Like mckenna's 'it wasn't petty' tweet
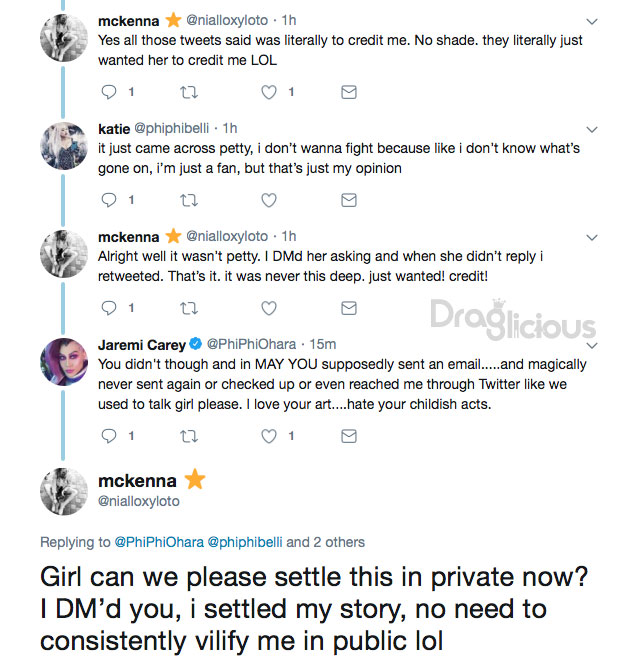Viewport: 639px width, 667px height. click(268, 308)
